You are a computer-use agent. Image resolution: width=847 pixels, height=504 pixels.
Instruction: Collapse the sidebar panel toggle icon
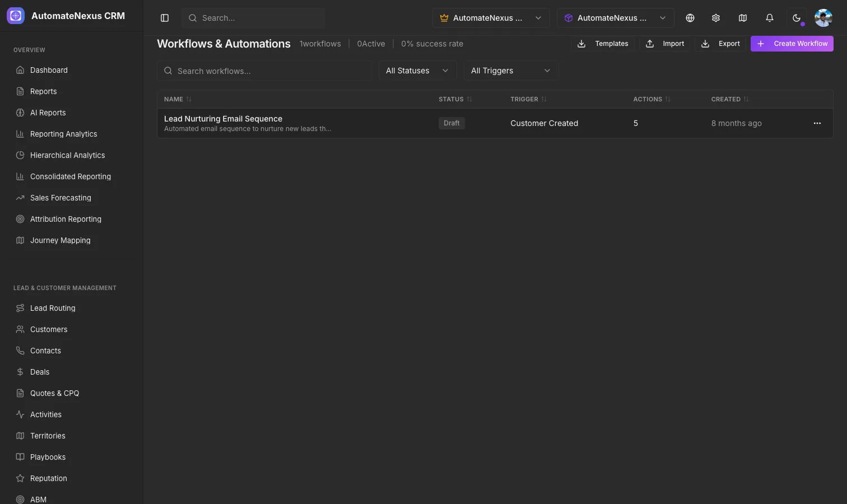click(165, 18)
